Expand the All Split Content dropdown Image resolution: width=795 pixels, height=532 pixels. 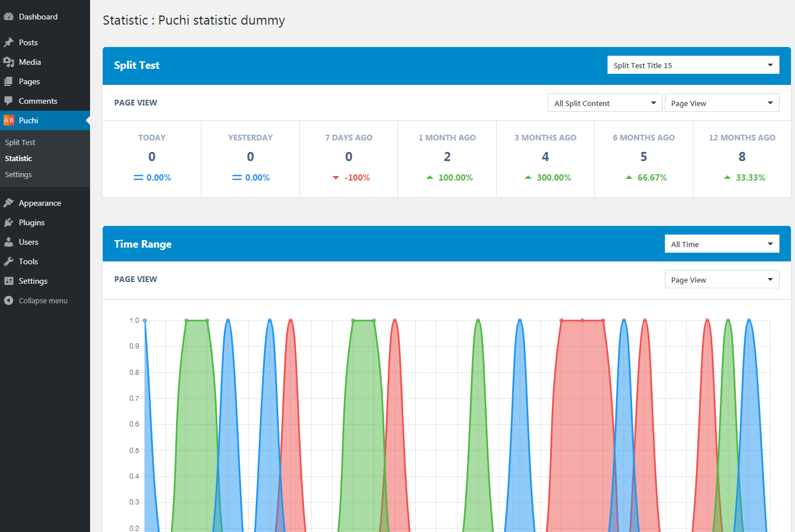(605, 103)
